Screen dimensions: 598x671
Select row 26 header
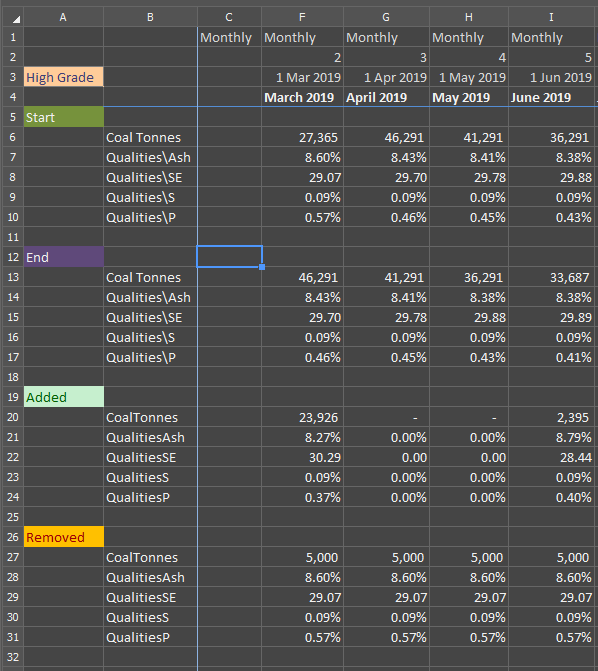click(x=13, y=537)
